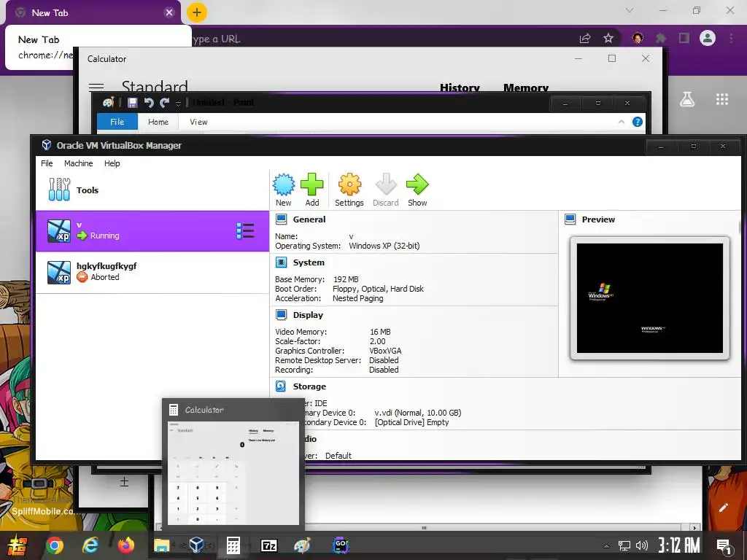Open Paint quick access toolbar dropdown
747x560 pixels.
click(x=178, y=104)
